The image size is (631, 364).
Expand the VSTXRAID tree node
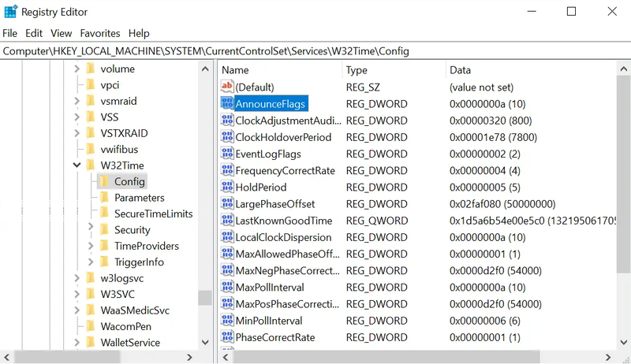pos(77,133)
